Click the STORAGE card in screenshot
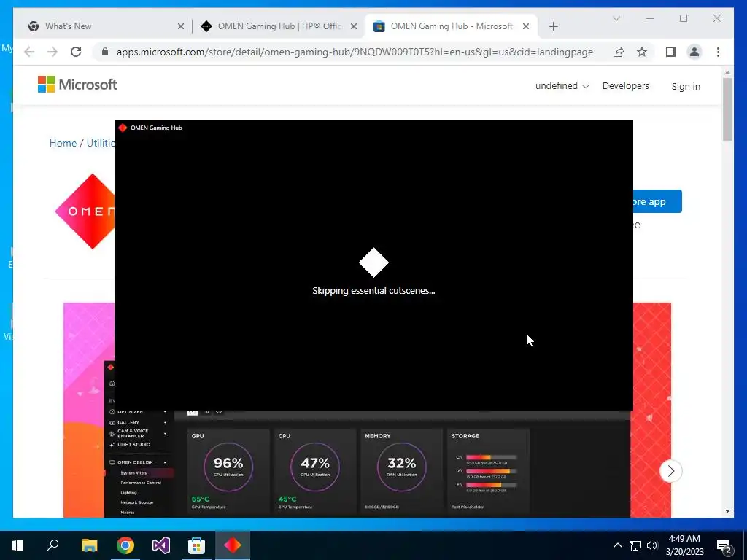 coord(488,472)
